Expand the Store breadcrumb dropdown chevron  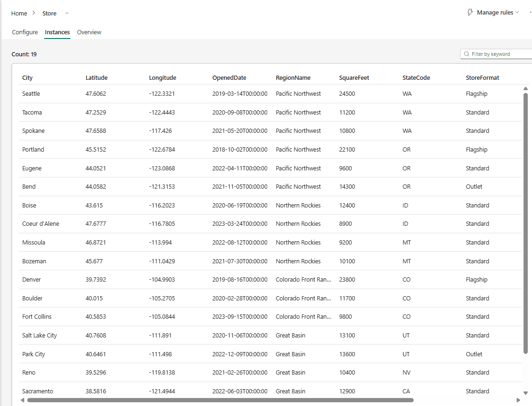coord(67,13)
